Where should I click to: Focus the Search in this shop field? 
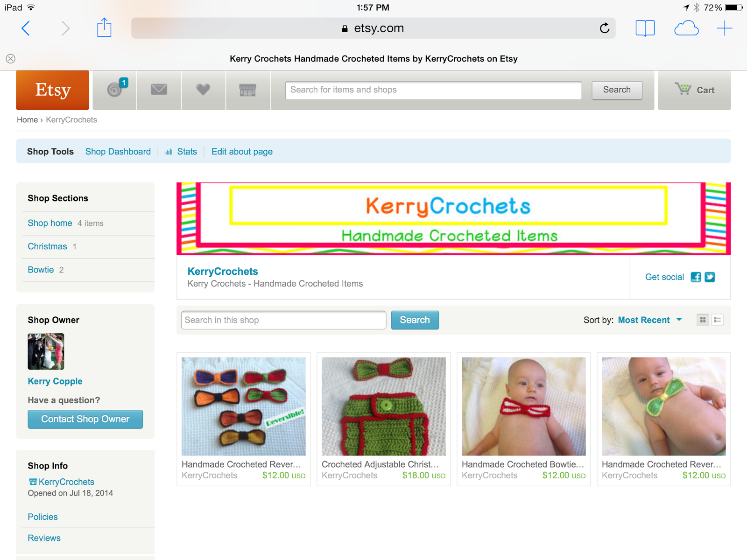[x=283, y=320]
